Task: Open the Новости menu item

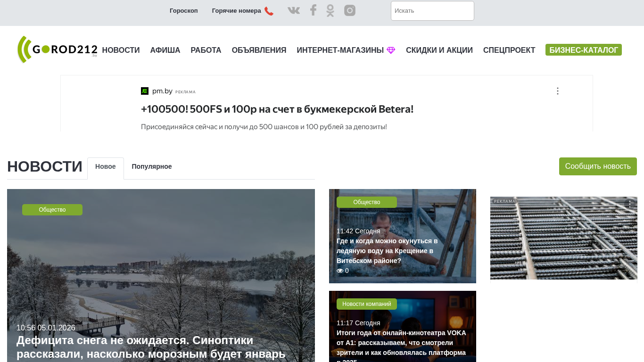Action: pos(121,50)
